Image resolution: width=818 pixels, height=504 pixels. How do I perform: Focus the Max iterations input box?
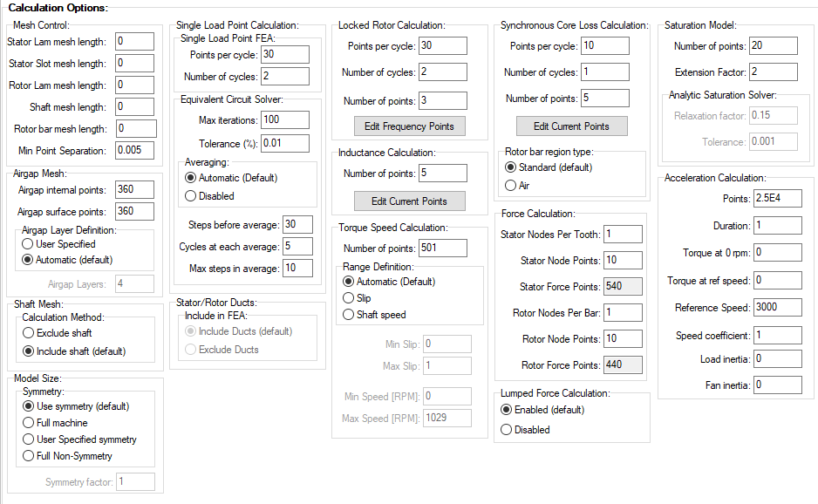tap(284, 119)
